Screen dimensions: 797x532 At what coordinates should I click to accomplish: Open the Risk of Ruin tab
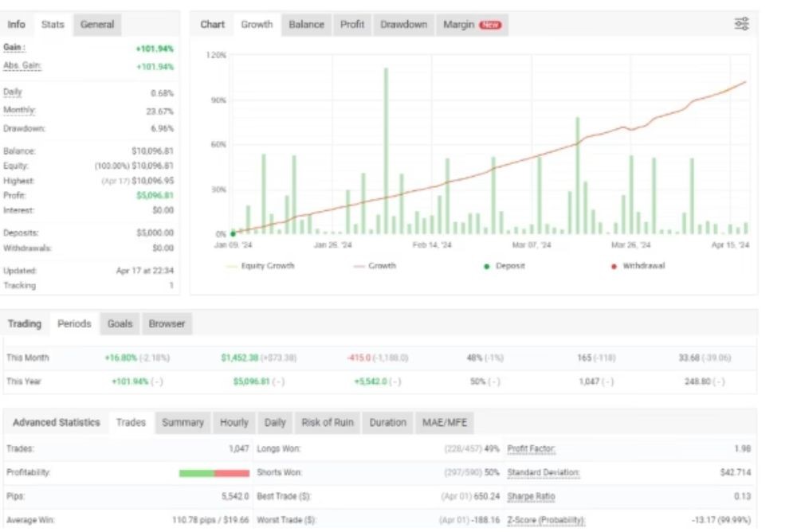coord(327,423)
